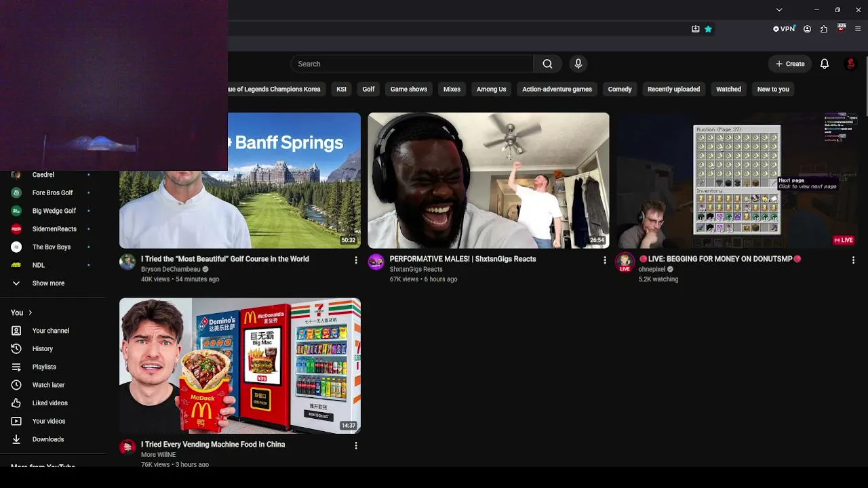Open the Golf Course video by its title
Image resolution: width=868 pixels, height=488 pixels.
click(x=225, y=259)
